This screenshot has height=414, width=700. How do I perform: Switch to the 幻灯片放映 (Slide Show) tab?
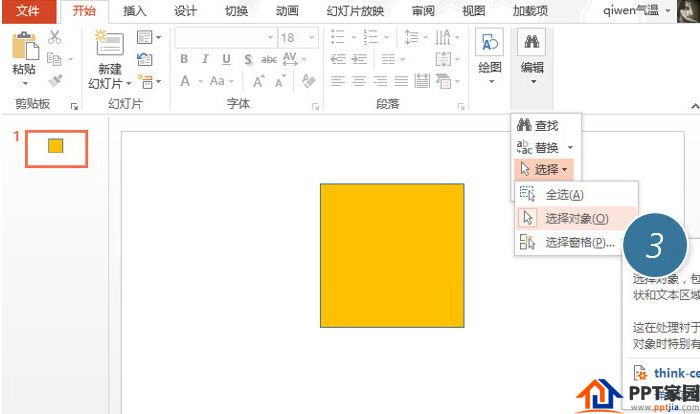[355, 11]
